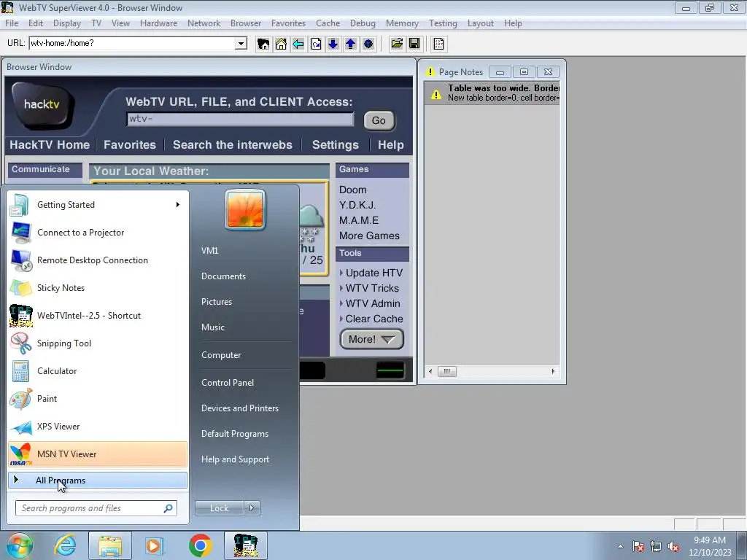
Task: Open XPS Viewer
Action: (x=98, y=426)
